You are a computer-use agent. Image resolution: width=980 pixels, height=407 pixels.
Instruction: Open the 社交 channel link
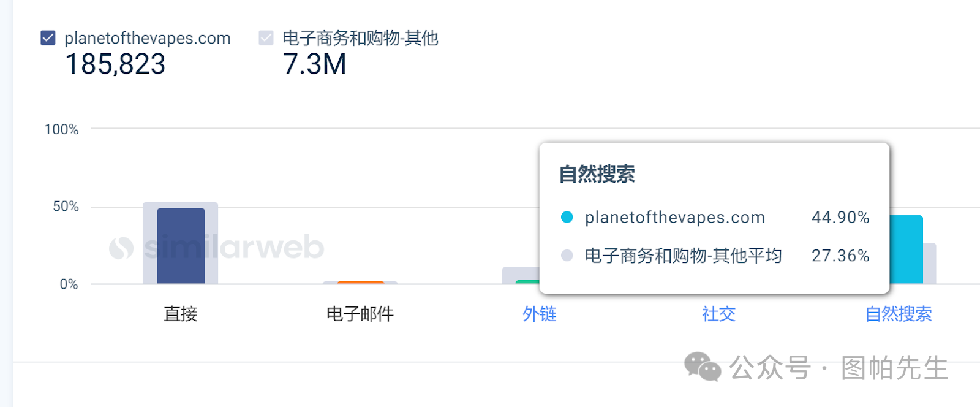pyautogui.click(x=718, y=314)
